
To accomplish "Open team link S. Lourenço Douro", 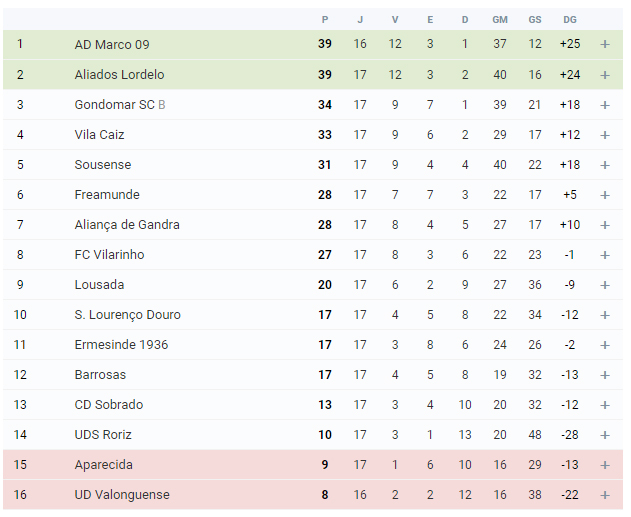I will click(128, 315).
